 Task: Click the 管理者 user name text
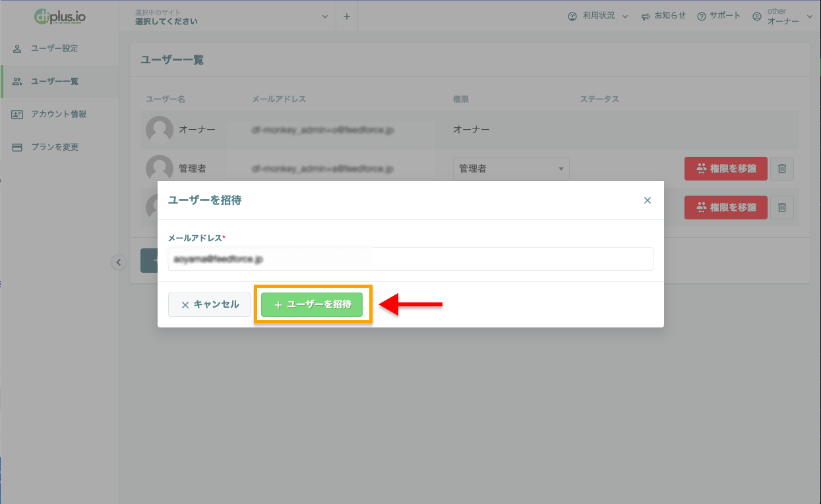point(193,169)
